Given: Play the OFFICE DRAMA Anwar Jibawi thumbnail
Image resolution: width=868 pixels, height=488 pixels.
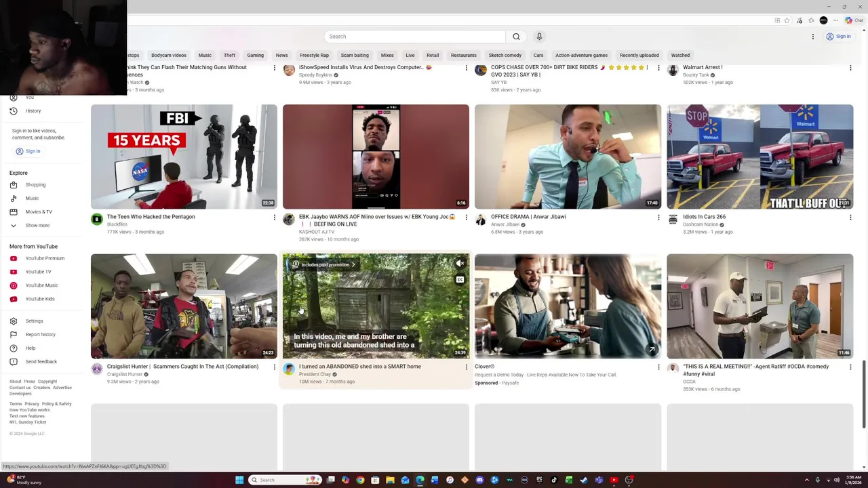Looking at the screenshot, I should (568, 157).
